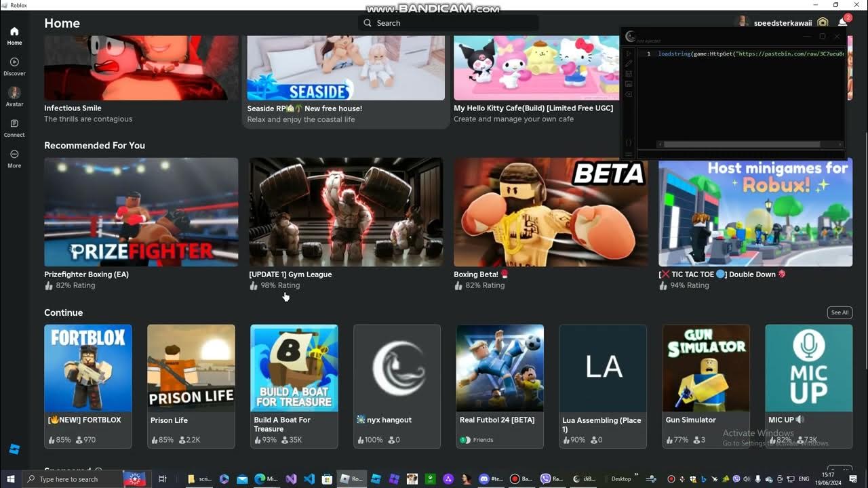Open Microsoft Edge from the taskbar
Viewport: 868px width, 488px height.
[x=266, y=479]
